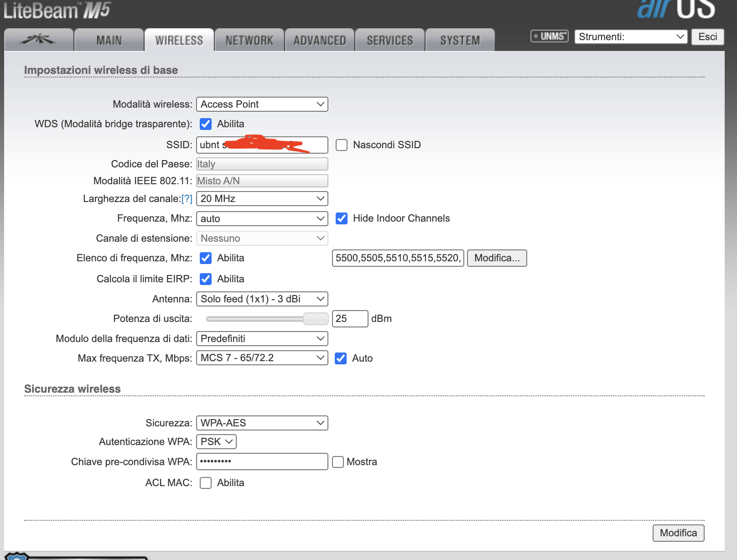Open the Ubiquiti logo tab
The height and width of the screenshot is (560, 737).
coord(38,40)
